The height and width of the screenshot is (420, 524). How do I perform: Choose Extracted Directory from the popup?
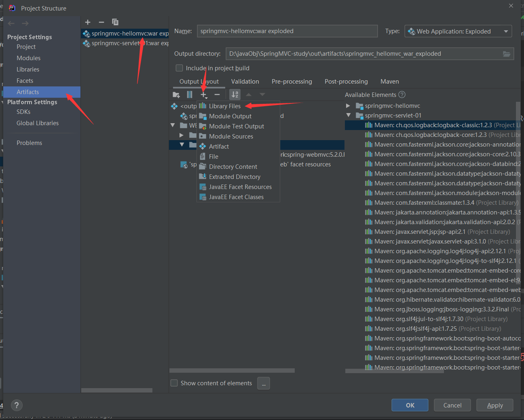pos(238,176)
